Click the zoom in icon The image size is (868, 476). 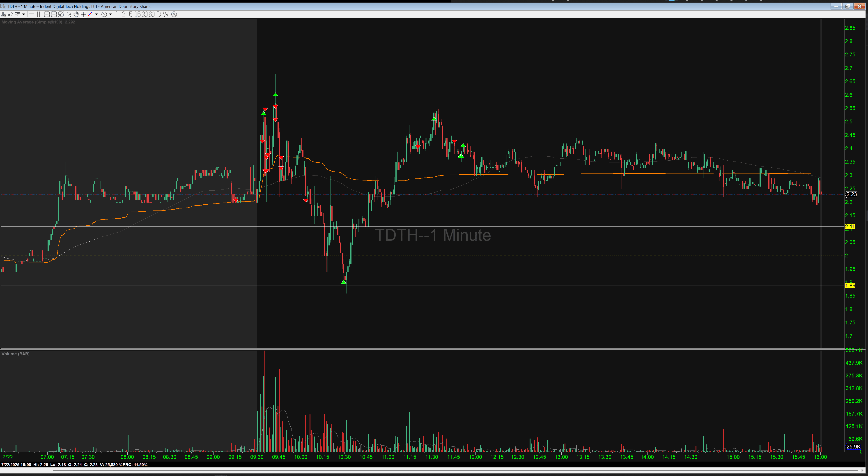point(47,14)
